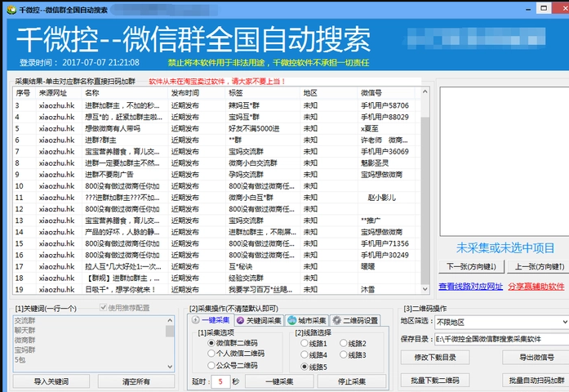Select 聊天群 in the keyword list
This screenshot has height=392, width=569.
pyautogui.click(x=25, y=331)
